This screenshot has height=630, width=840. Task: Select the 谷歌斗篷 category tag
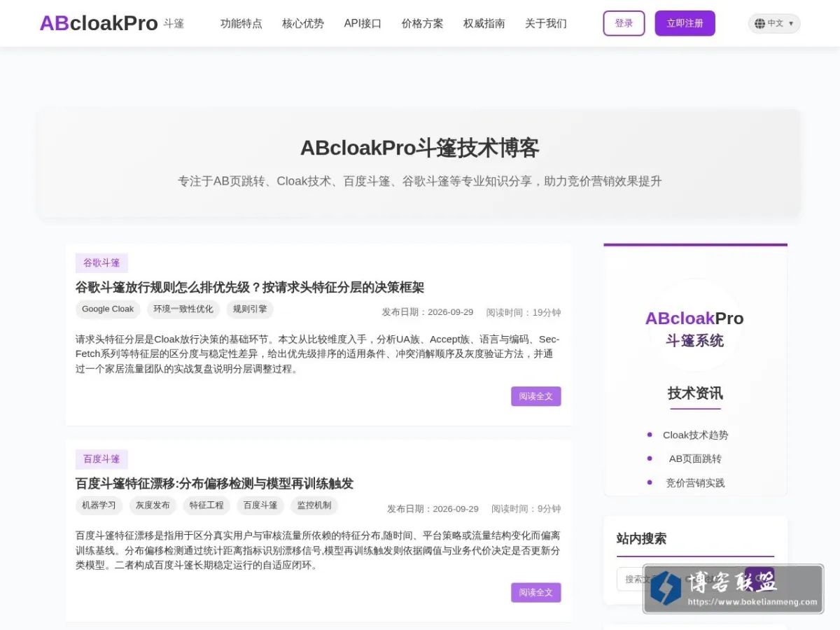[101, 263]
